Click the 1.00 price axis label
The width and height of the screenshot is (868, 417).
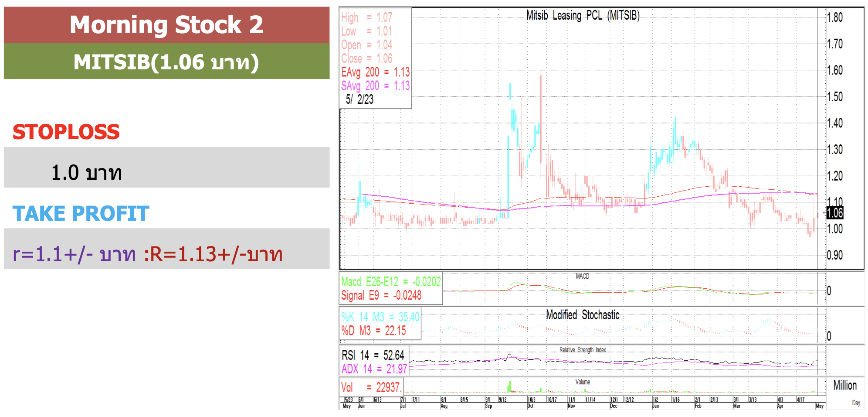[835, 229]
